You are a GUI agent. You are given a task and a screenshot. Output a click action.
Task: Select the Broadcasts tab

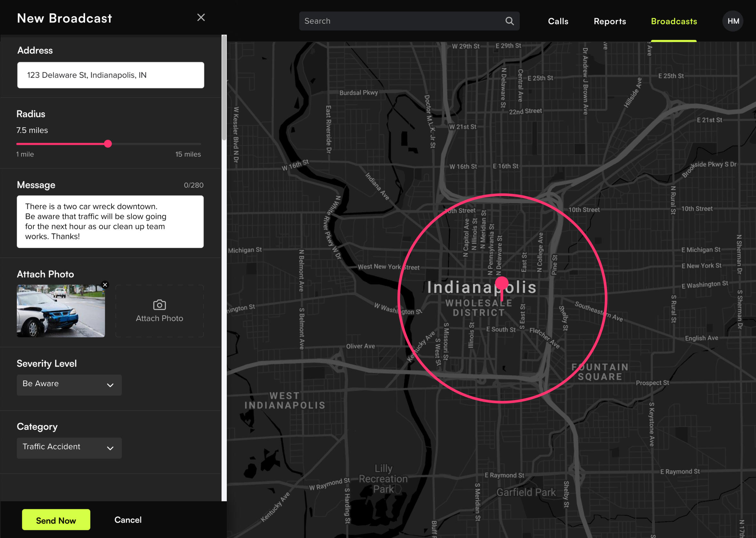click(674, 21)
